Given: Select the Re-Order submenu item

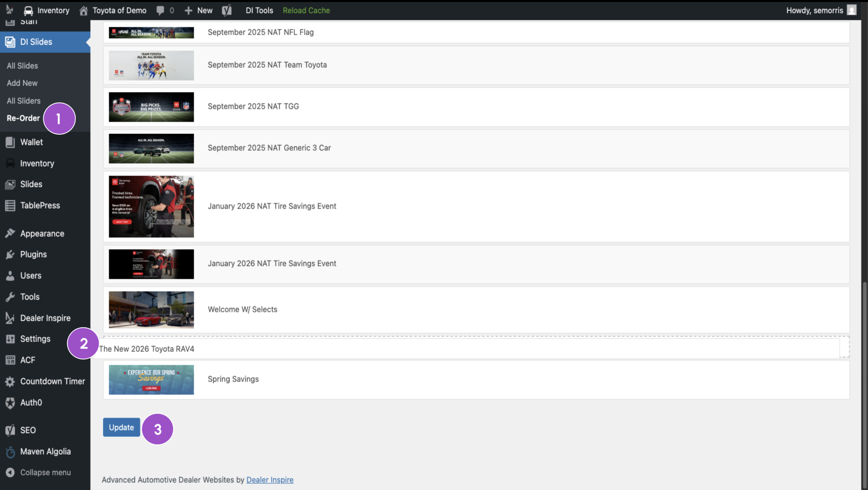Looking at the screenshot, I should tap(23, 118).
